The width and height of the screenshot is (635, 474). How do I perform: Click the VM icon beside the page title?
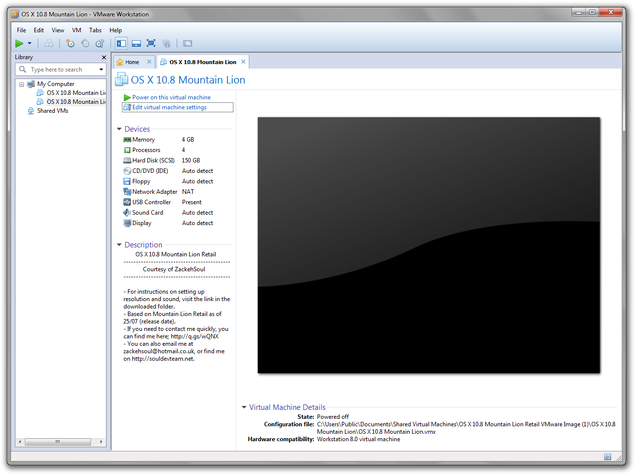coord(121,79)
